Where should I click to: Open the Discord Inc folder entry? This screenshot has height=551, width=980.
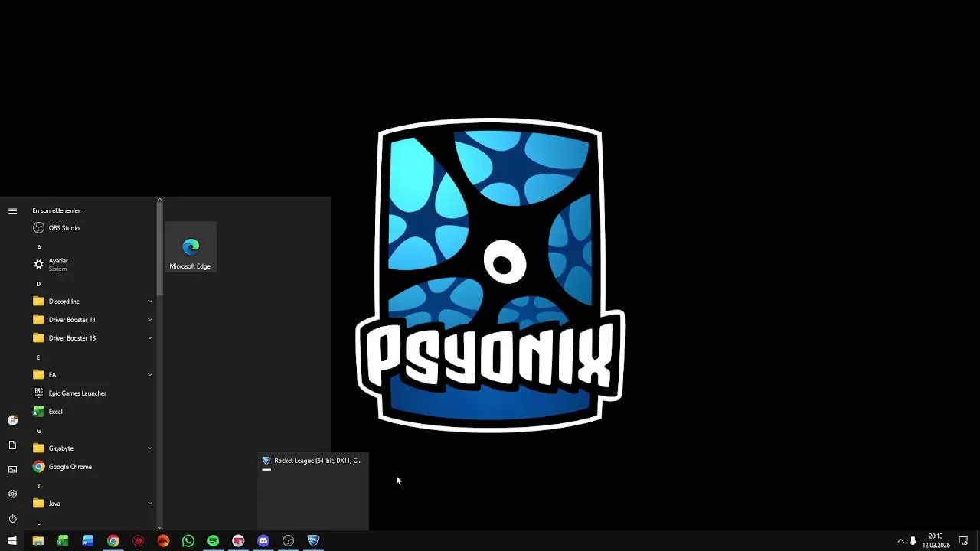tap(92, 302)
